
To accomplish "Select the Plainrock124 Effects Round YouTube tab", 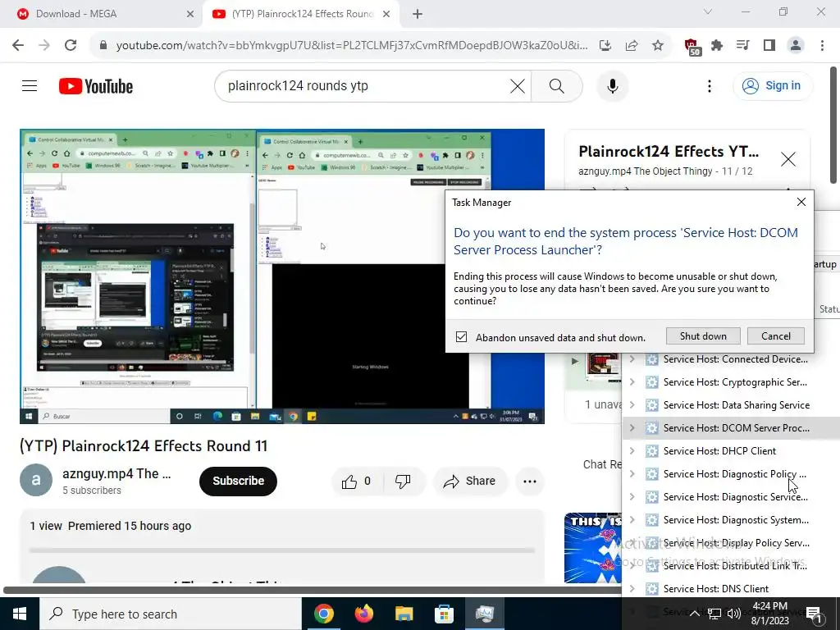I will point(300,14).
